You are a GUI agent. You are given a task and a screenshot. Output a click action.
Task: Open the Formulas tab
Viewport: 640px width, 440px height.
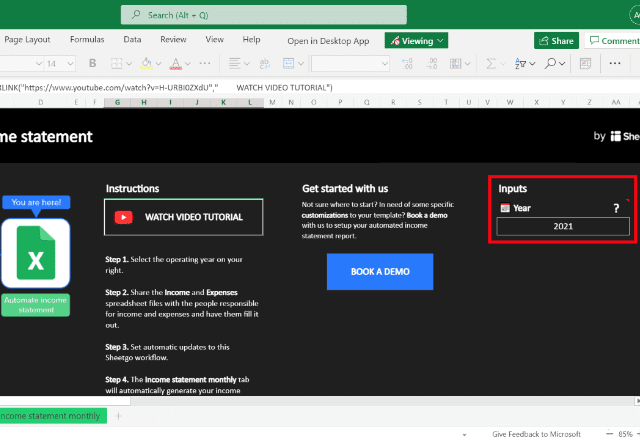pos(87,40)
